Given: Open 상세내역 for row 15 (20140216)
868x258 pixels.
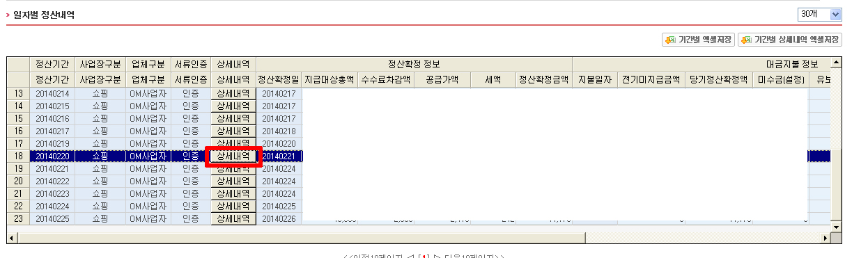Looking at the screenshot, I should point(233,118).
